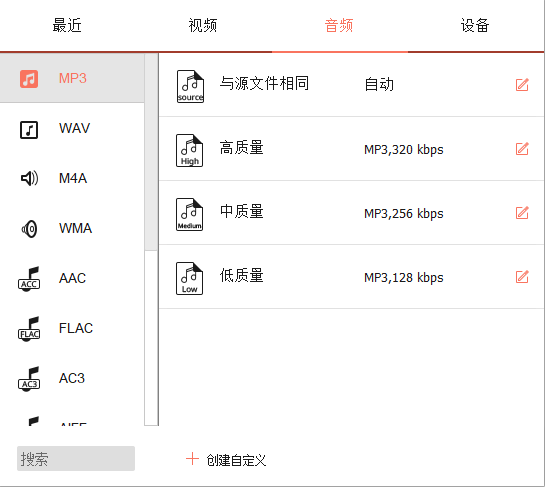Edit the 低质量 128 kbps preset
The width and height of the screenshot is (545, 487).
tap(522, 277)
